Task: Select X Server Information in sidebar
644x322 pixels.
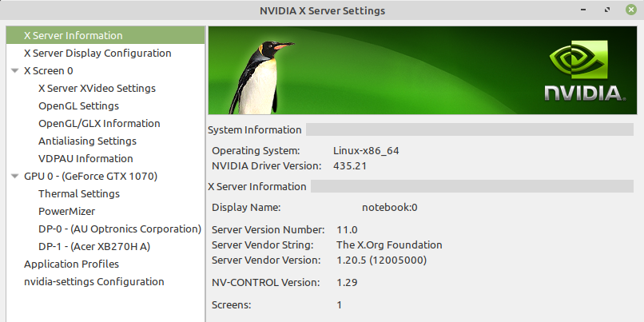Action: pyautogui.click(x=105, y=35)
